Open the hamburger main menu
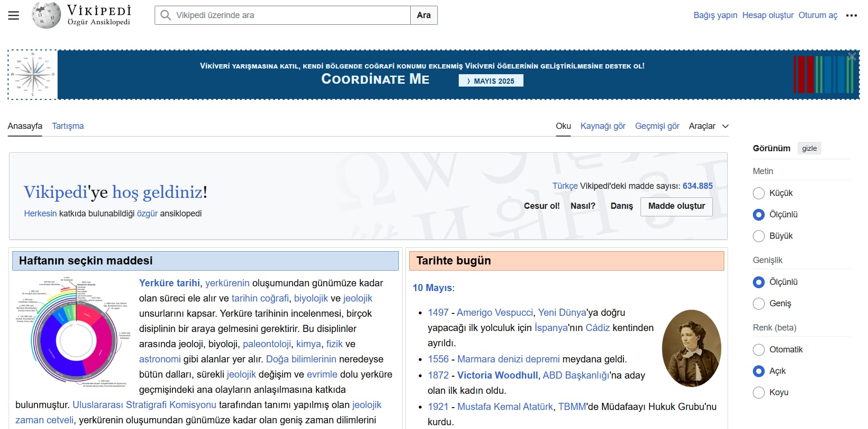Image resolution: width=868 pixels, height=429 pixels. (x=14, y=15)
